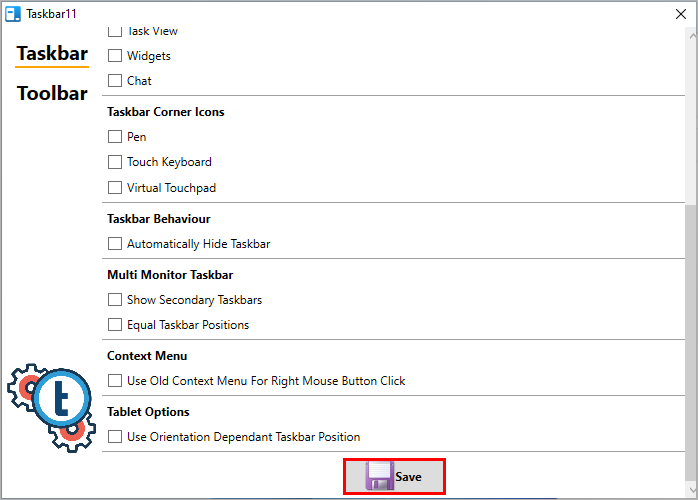Close the Taskbar11 window
This screenshot has width=698, height=500.
point(681,14)
